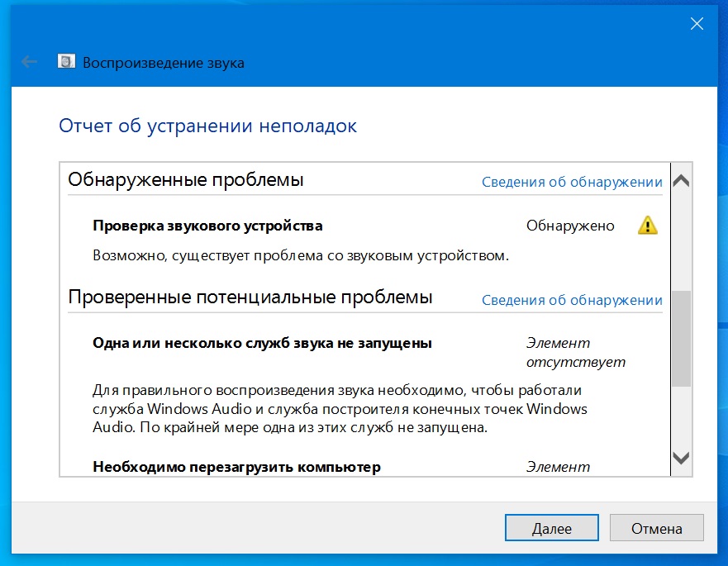Click the Обнаружено status text
This screenshot has width=728, height=566.
[x=570, y=226]
